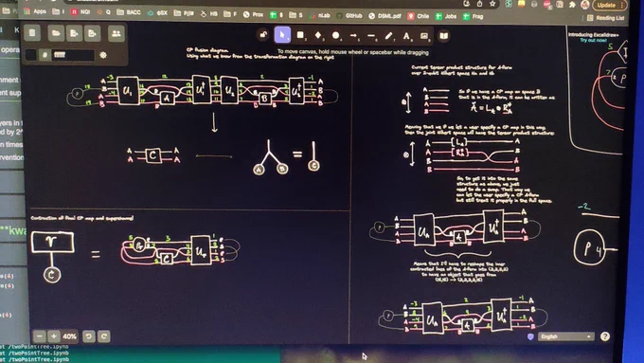Zoom out with the minus button
Screen dimensions: 644x363
[40, 336]
